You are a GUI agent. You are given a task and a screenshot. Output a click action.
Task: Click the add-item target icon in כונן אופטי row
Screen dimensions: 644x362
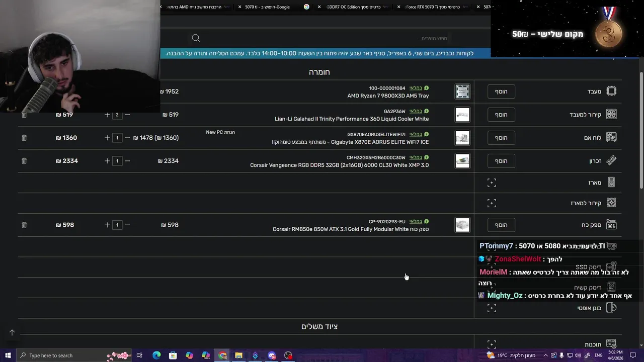(x=492, y=308)
